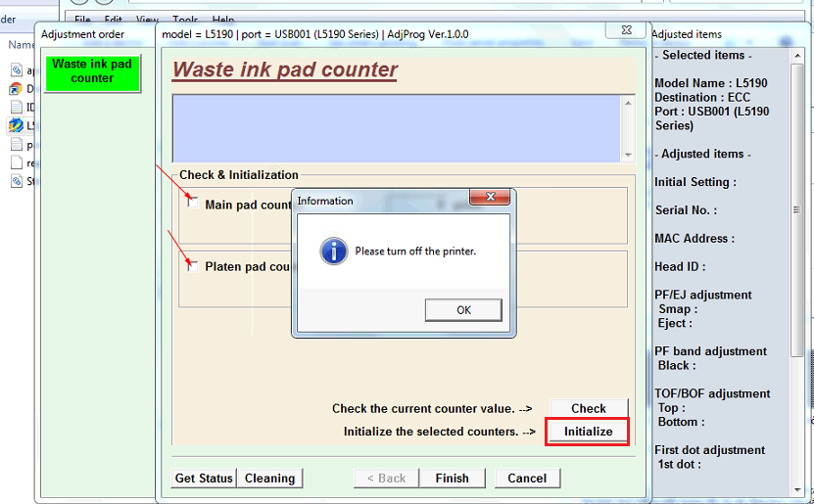The height and width of the screenshot is (504, 814).
Task: Select the green Waste ink pad counter item
Action: point(92,73)
